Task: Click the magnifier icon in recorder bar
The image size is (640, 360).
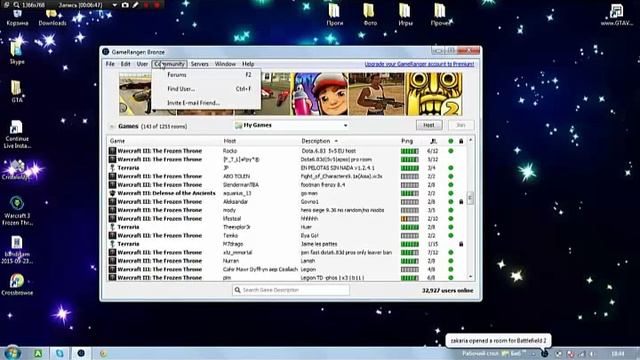Action: coord(16,5)
